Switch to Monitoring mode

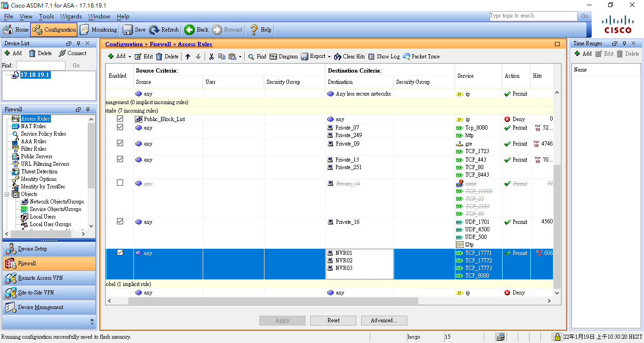[x=98, y=29]
